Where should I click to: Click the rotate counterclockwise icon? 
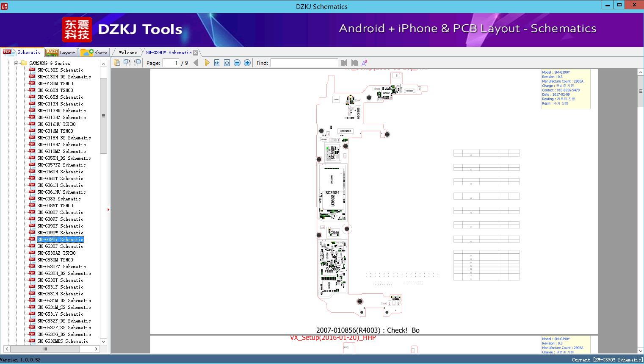click(127, 63)
